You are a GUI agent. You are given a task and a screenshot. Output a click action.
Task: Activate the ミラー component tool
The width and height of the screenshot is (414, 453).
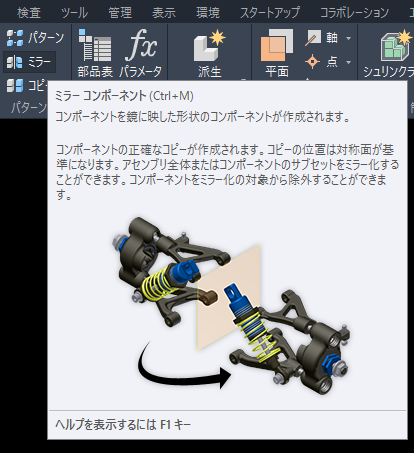[29, 62]
